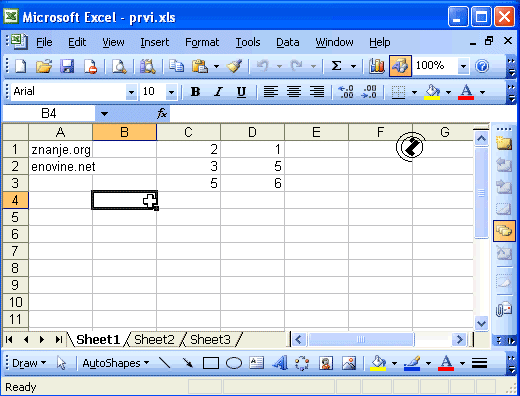Viewport: 520px width, 396px height.
Task: Select row 7 header
Action: (x=15, y=251)
